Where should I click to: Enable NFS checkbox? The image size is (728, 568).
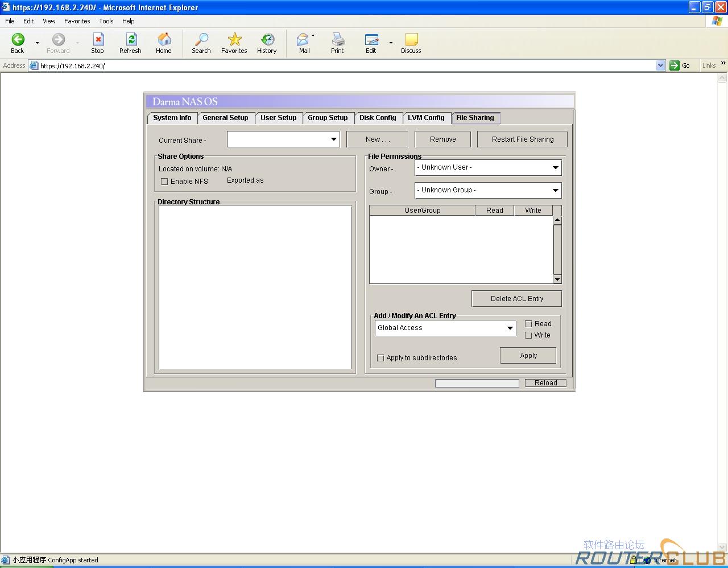click(x=164, y=182)
